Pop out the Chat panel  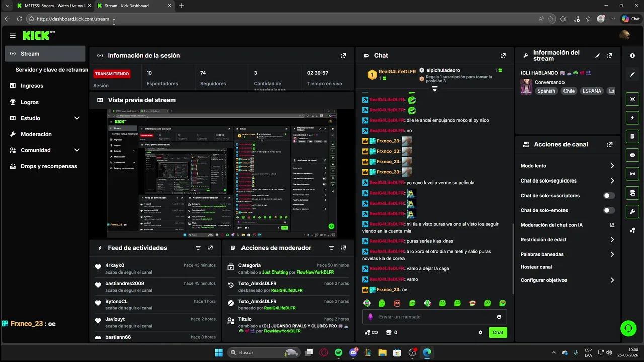pos(503,56)
